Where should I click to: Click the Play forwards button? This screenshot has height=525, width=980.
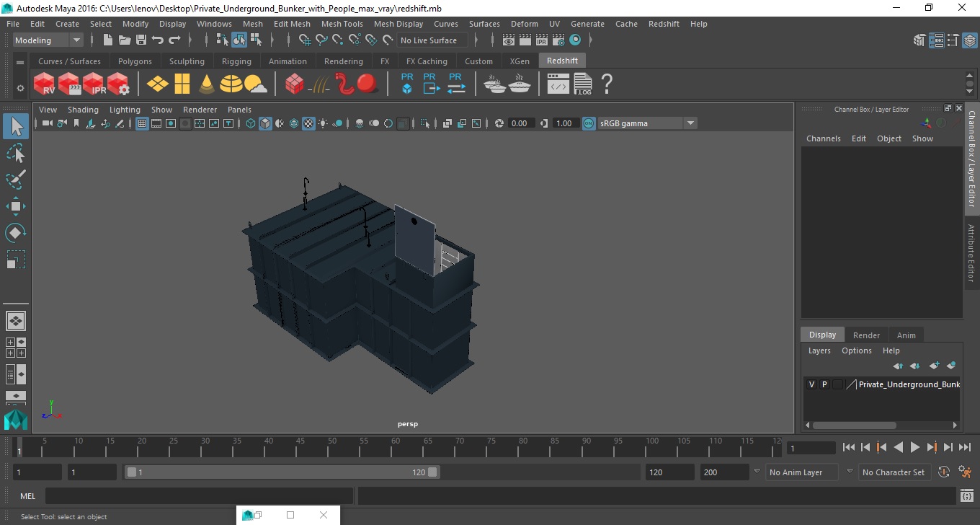[x=914, y=447]
